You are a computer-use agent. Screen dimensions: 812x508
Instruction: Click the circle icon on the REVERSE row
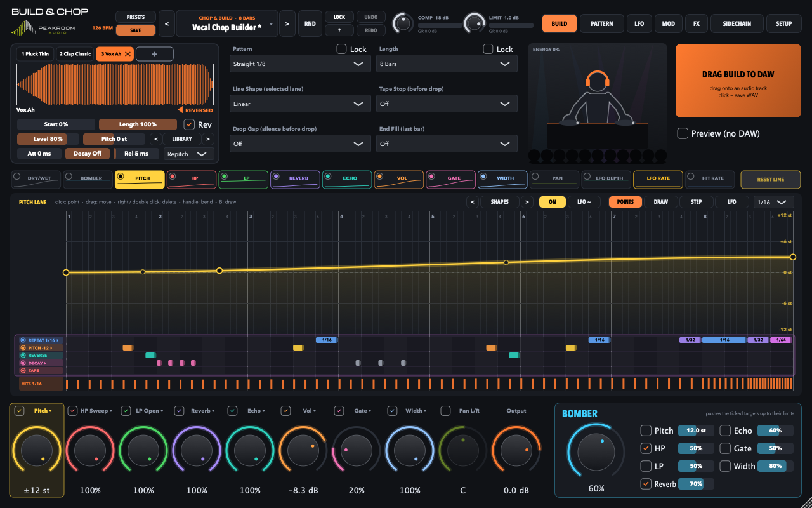pyautogui.click(x=23, y=356)
